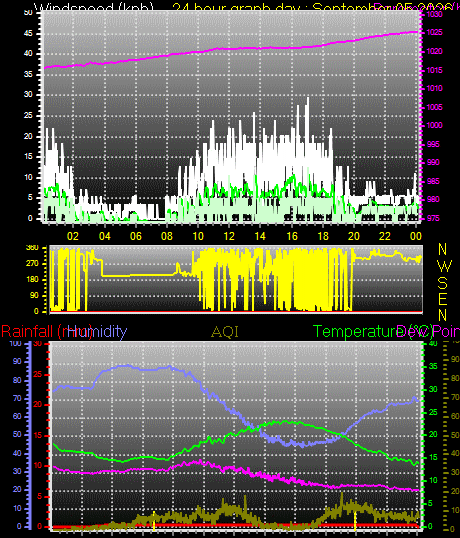The height and width of the screenshot is (538, 460).
Task: Click the 995 pressure axis label
Action: (433, 144)
